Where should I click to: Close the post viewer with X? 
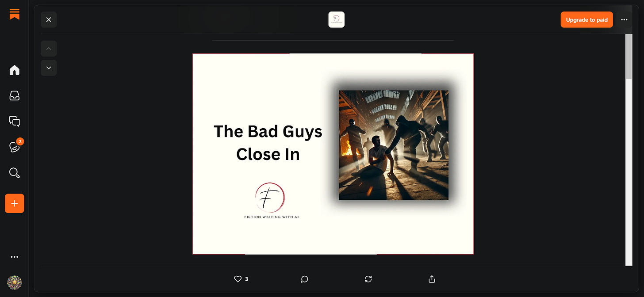tap(49, 19)
